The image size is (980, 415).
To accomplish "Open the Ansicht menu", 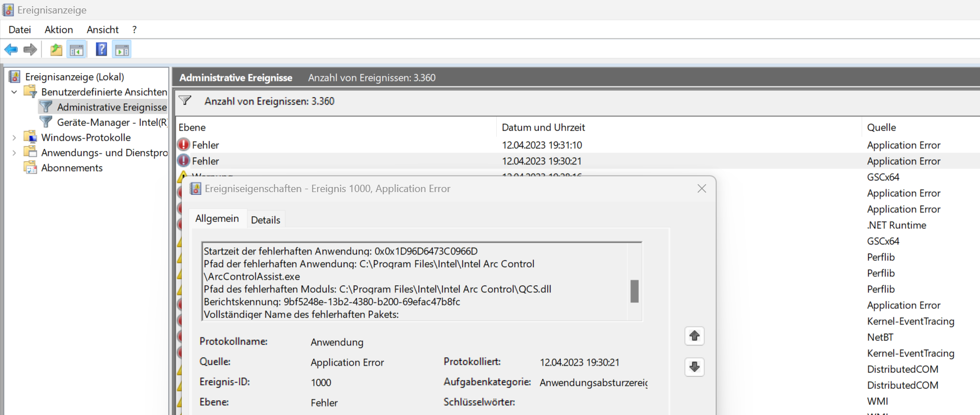I will coord(102,30).
